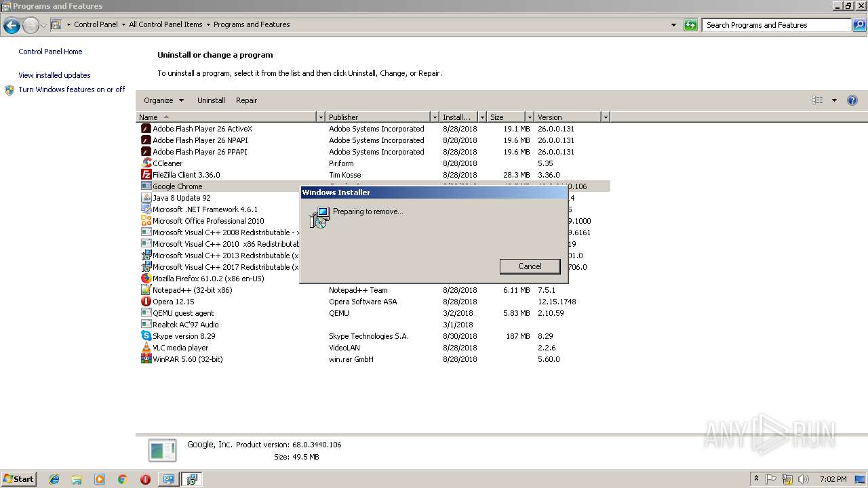The image size is (868, 488).
Task: Select the QEMU guest agent icon
Action: (x=146, y=313)
